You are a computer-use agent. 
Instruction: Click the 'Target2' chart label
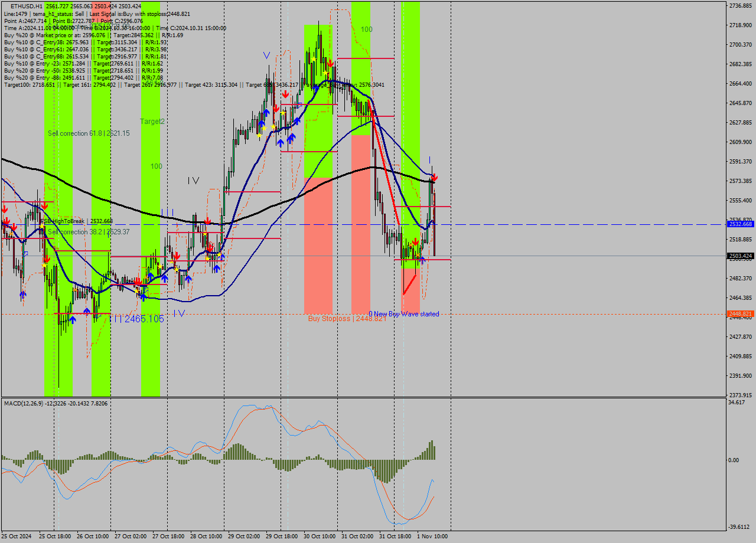coord(152,121)
